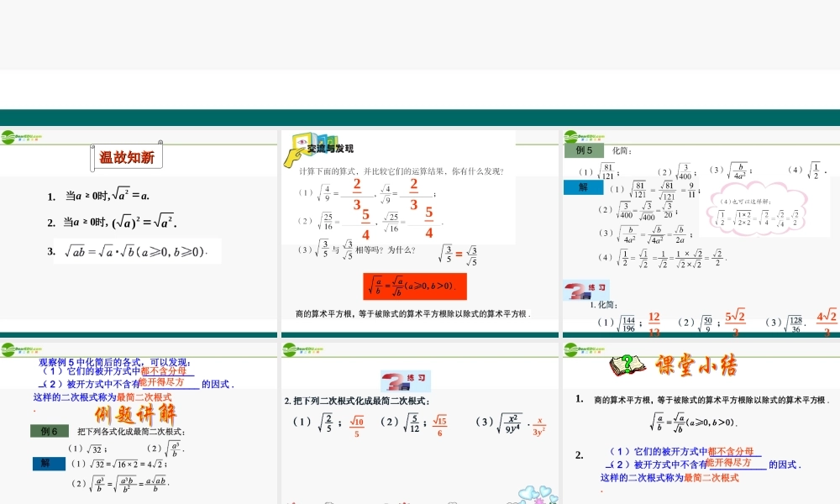Click the red quotient-rule formula box

tap(415, 286)
